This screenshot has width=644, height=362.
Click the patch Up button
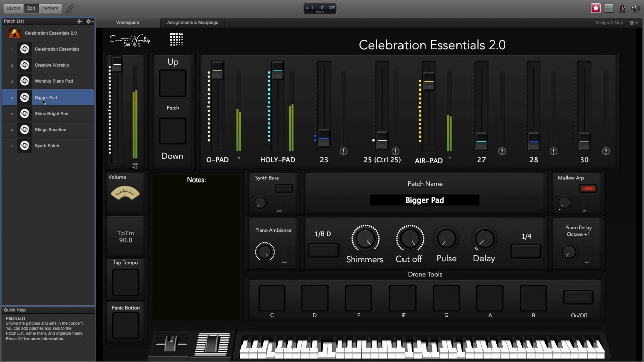click(173, 83)
